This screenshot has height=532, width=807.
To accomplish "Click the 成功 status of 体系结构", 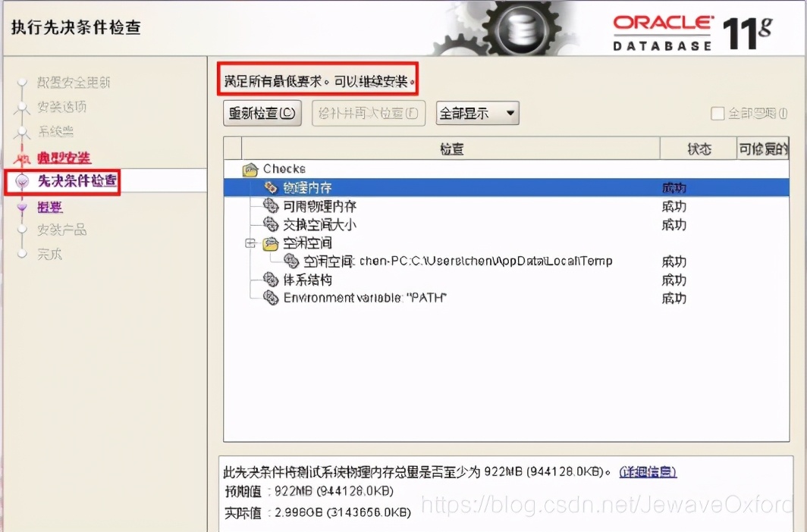I will coord(674,280).
